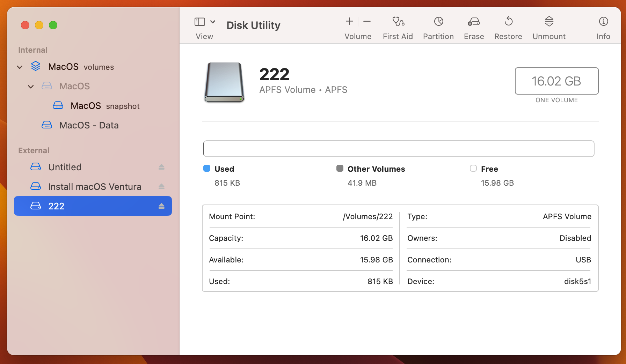Click the Unmount toolbar icon
This screenshot has height=364, width=626.
point(549,21)
